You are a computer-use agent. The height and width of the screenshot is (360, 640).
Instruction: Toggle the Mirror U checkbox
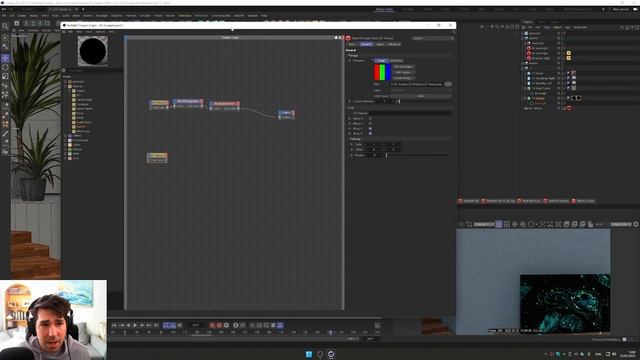(370, 118)
